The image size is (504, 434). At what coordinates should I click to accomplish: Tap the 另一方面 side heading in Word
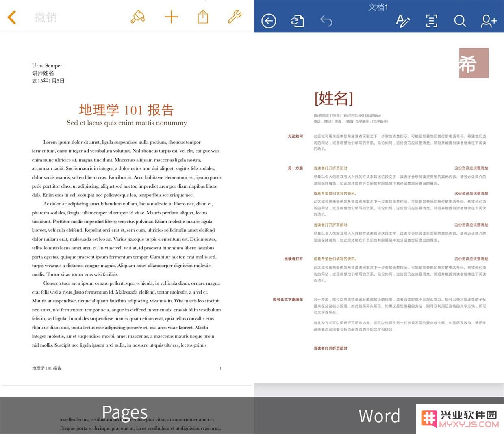coord(295,168)
